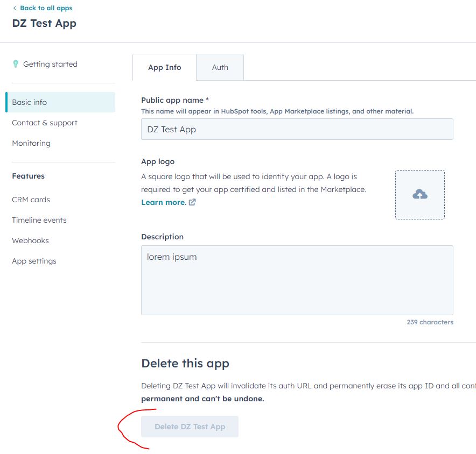Click the Getting started lightbulb icon
The image size is (476, 454).
16,63
